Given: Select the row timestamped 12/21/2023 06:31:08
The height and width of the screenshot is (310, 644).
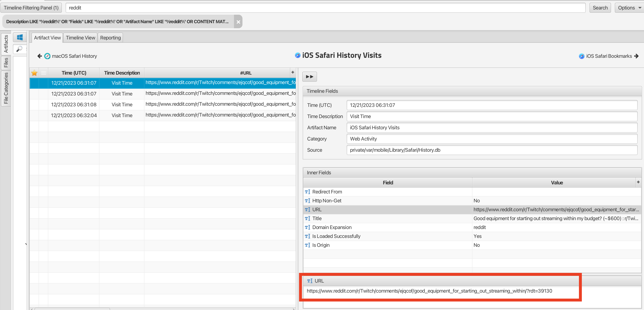Looking at the screenshot, I should click(x=163, y=105).
